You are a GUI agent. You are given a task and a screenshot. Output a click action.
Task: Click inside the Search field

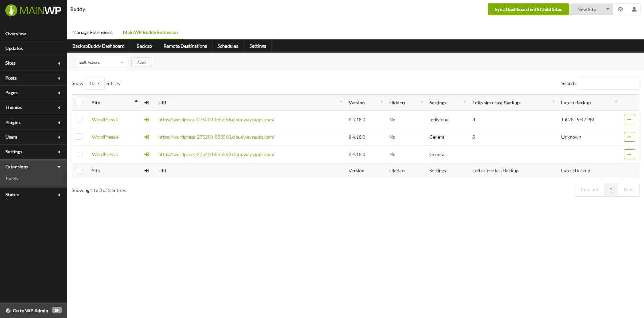[609, 83]
